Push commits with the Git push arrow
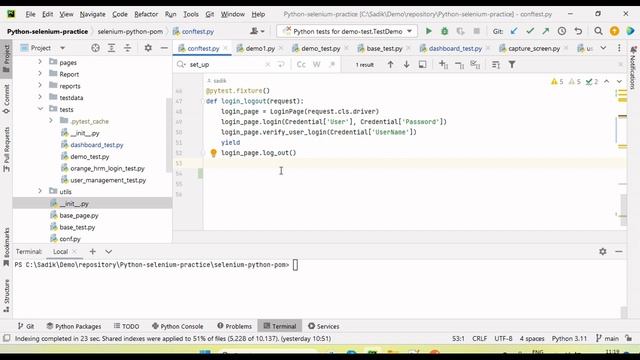 (546, 31)
